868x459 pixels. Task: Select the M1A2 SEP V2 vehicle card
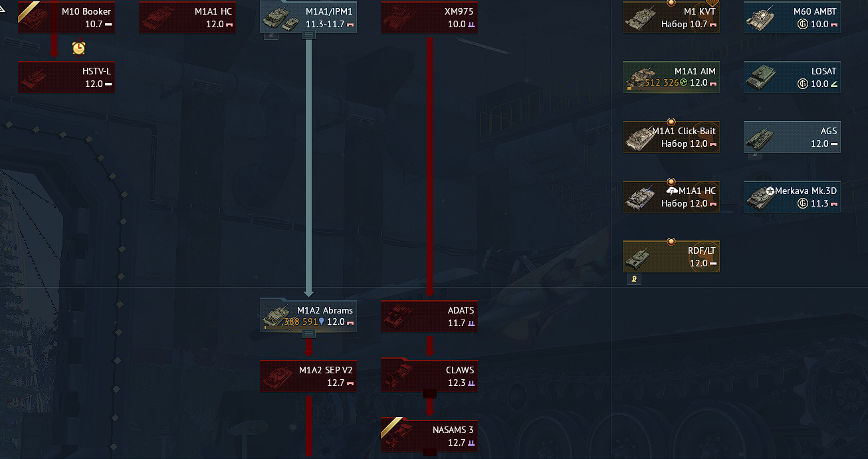[x=308, y=376]
